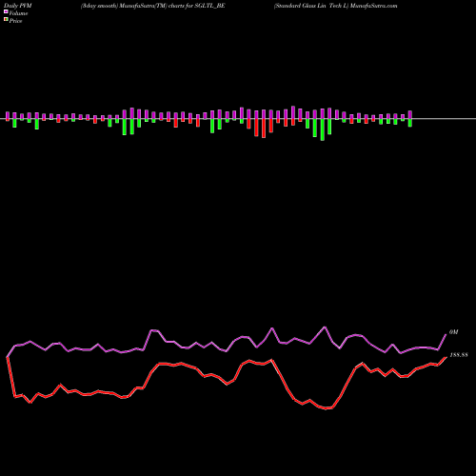The width and height of the screenshot is (476, 476).
Task: Select the 'Volume' legend label
Action: pyautogui.click(x=18, y=13)
